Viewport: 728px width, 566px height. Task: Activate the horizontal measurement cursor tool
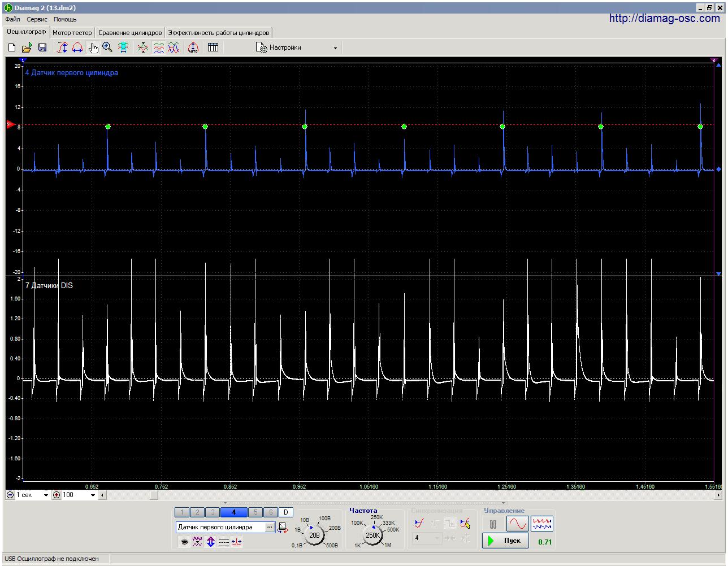point(77,48)
